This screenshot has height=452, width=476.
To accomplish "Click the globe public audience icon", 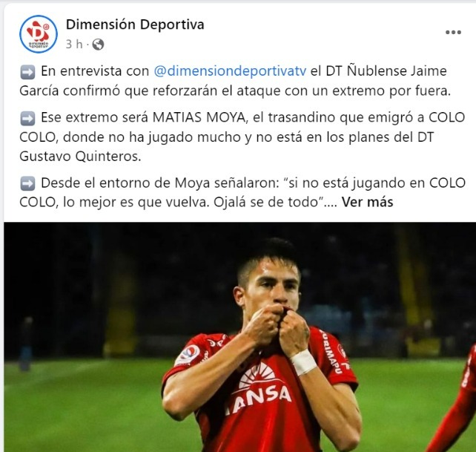I will click(98, 45).
